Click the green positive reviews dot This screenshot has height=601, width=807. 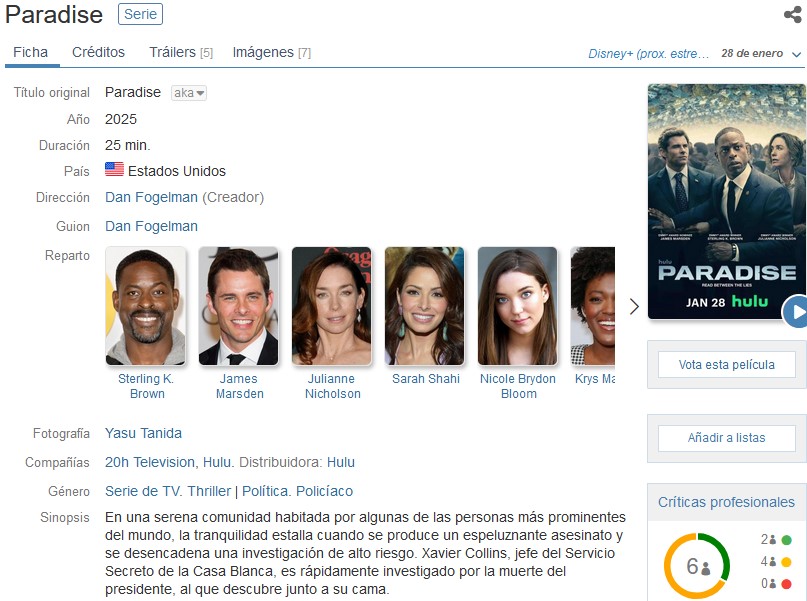[x=786, y=540]
